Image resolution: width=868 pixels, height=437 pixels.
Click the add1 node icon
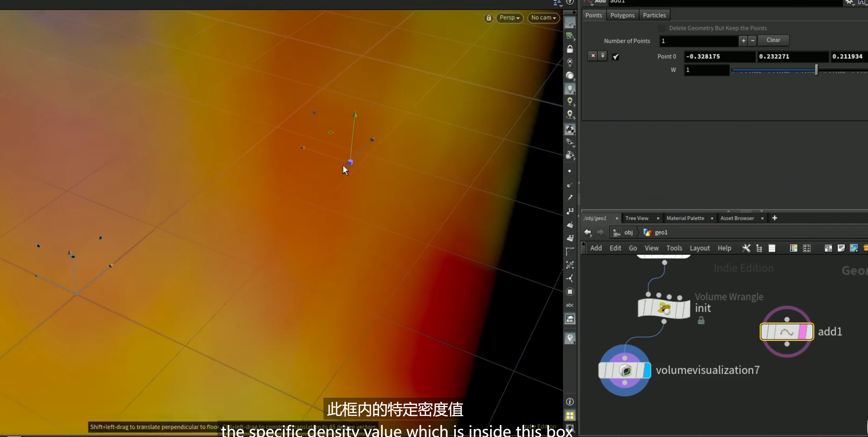(x=787, y=332)
